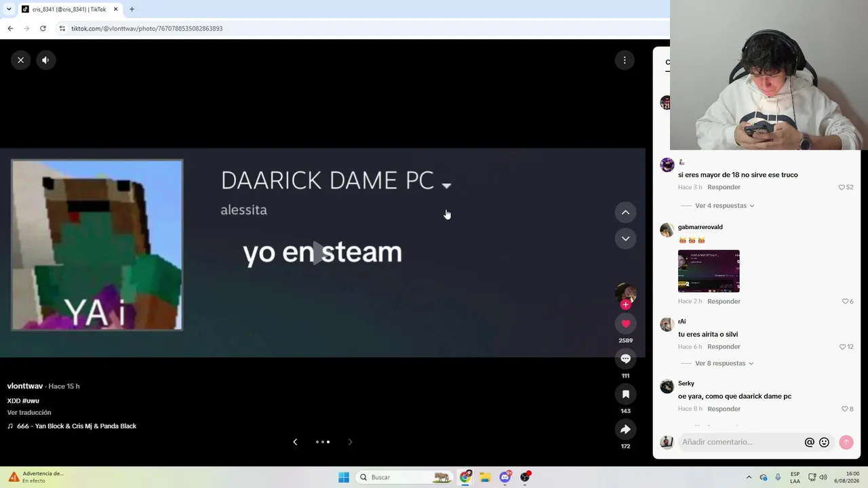The width and height of the screenshot is (868, 488).
Task: Open Google Chrome from the taskbar
Action: (465, 477)
